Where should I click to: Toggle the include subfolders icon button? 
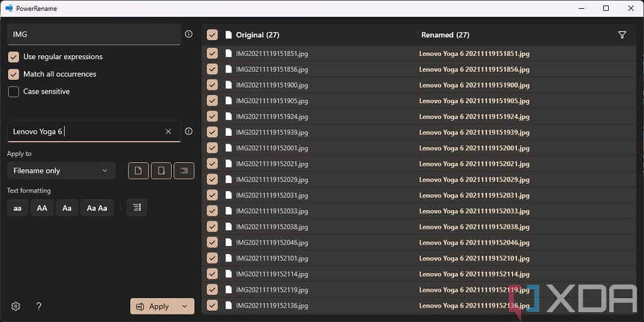point(184,170)
